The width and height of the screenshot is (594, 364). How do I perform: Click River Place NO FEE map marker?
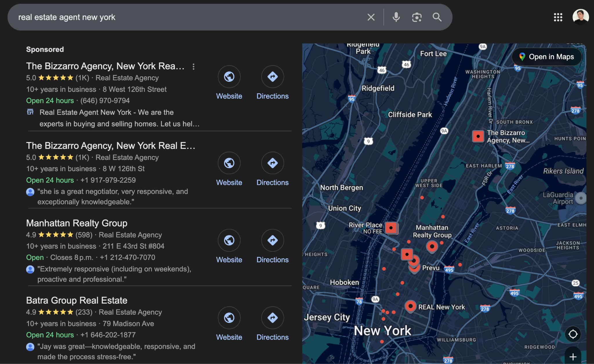(x=391, y=228)
